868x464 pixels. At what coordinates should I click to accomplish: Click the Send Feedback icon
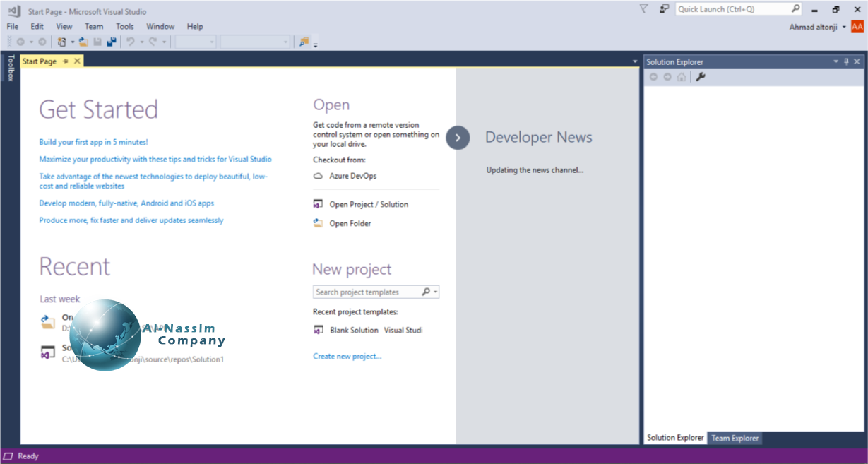(x=664, y=9)
